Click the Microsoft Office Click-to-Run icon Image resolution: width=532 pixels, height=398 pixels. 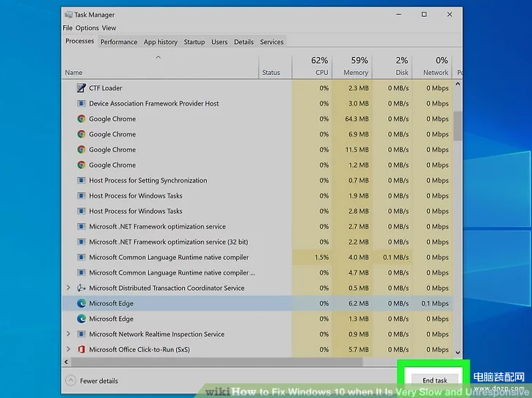(81, 350)
